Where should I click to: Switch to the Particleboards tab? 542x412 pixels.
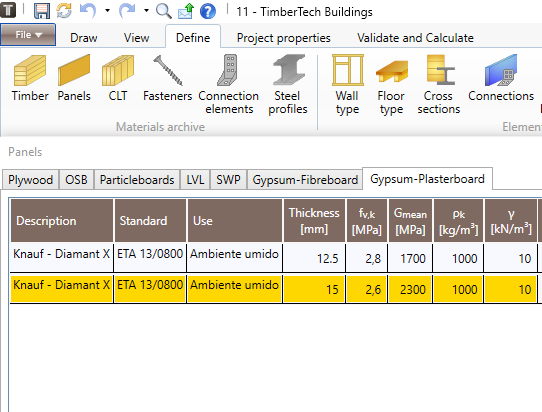click(137, 180)
